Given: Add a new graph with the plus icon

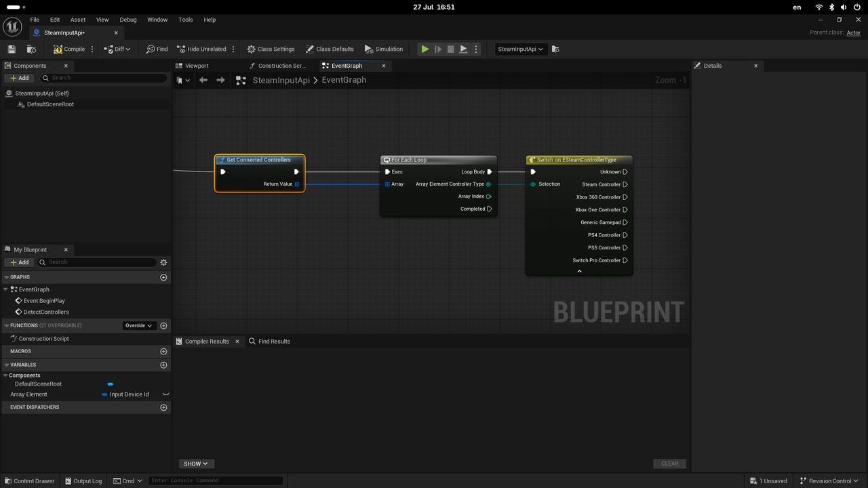Looking at the screenshot, I should pyautogui.click(x=163, y=277).
